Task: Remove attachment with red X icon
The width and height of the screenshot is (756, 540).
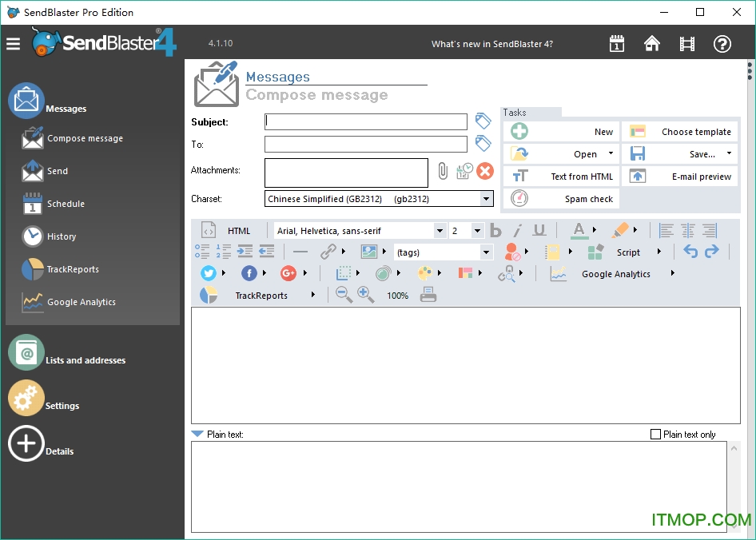Action: [x=485, y=171]
